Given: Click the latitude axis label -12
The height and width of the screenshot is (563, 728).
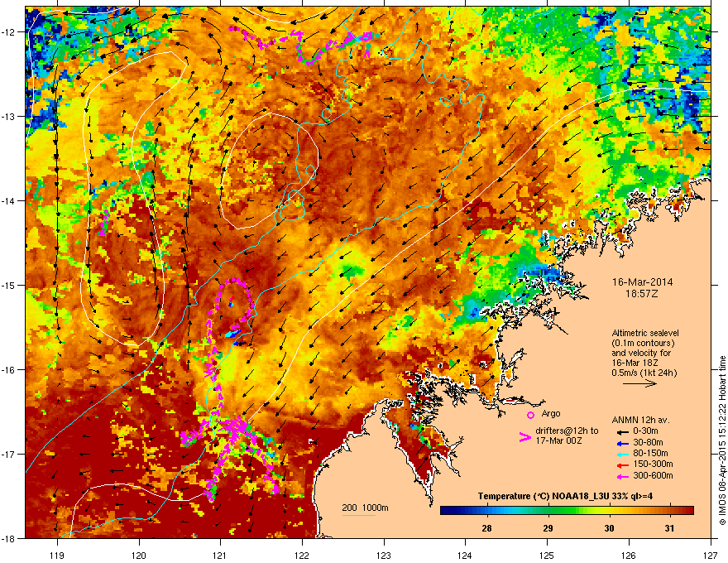Looking at the screenshot, I should pos(9,32).
